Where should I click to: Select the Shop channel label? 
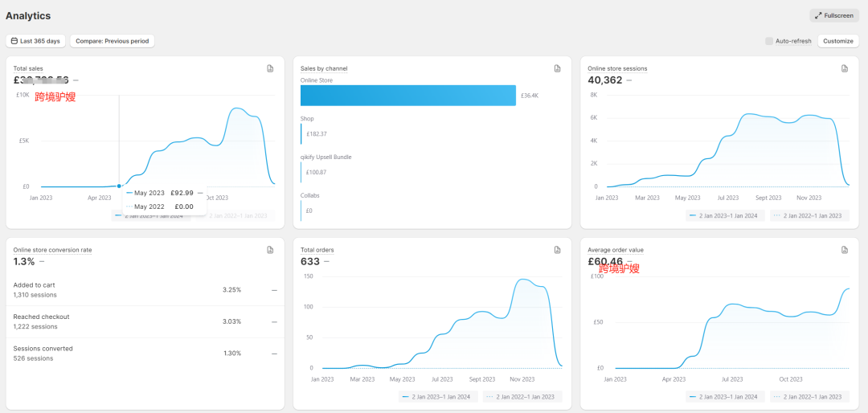point(307,118)
